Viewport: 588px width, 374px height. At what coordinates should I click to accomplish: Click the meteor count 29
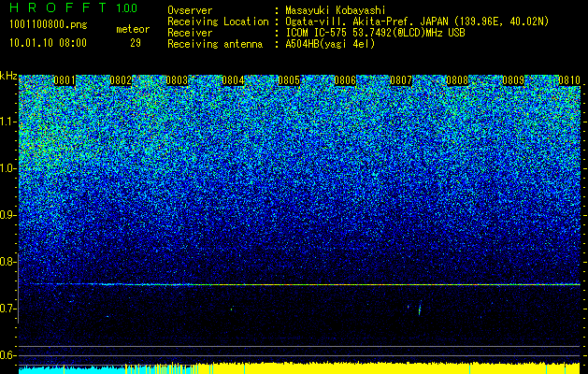(136, 43)
